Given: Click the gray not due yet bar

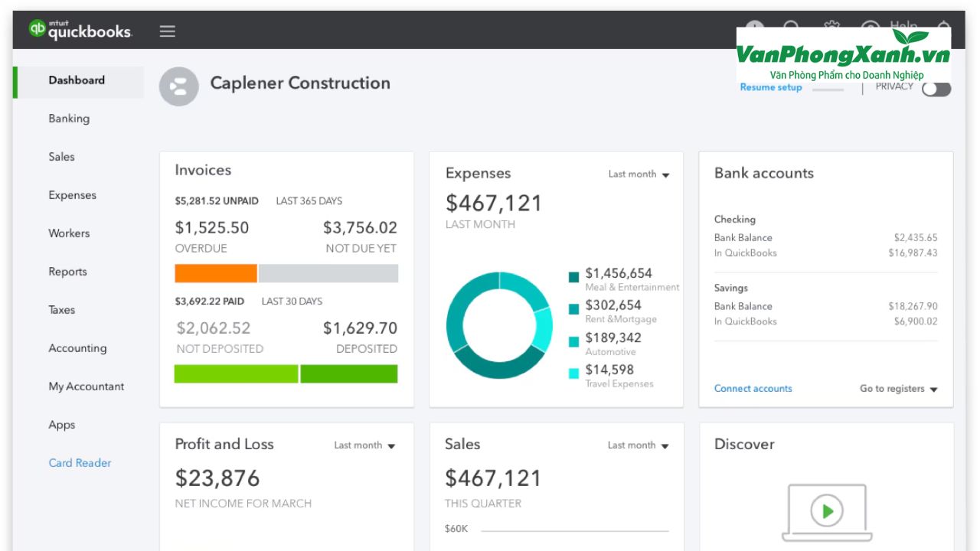Looking at the screenshot, I should click(328, 273).
